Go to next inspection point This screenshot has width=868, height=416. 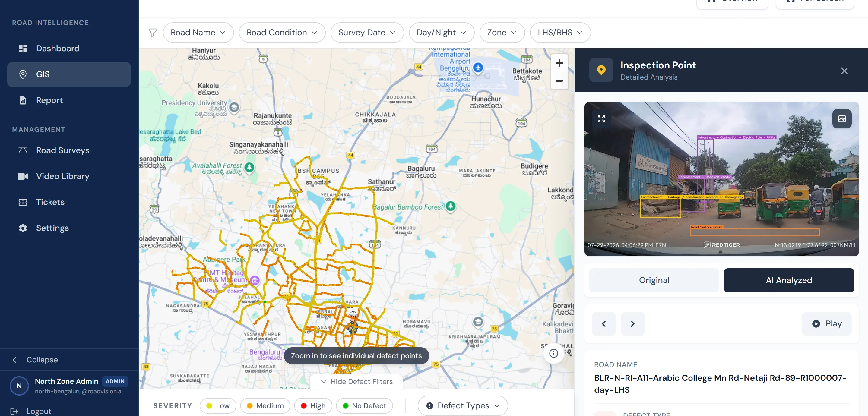632,324
